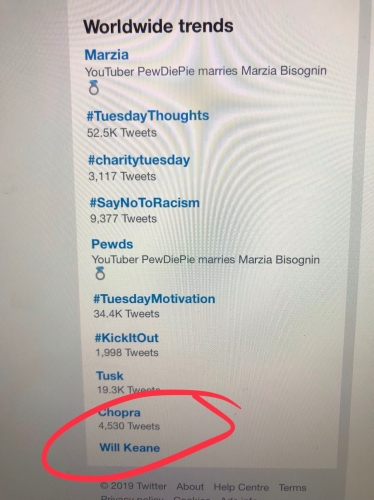
Task: Open Help Centre footer link
Action: (241, 487)
